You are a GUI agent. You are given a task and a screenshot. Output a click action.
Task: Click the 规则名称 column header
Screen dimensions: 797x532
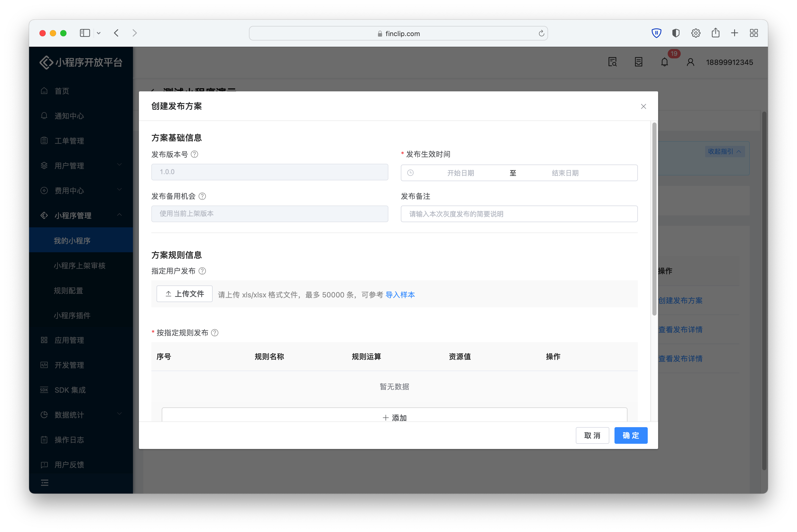tap(269, 357)
